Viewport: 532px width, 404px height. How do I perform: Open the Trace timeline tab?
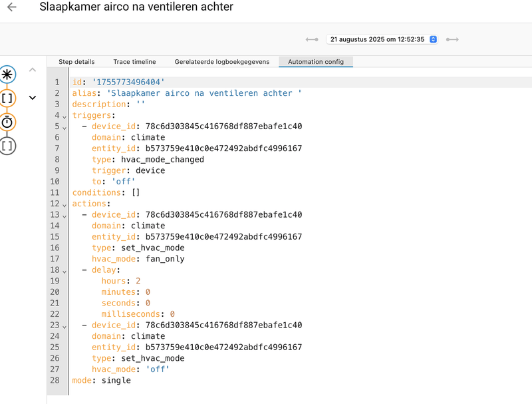click(134, 62)
